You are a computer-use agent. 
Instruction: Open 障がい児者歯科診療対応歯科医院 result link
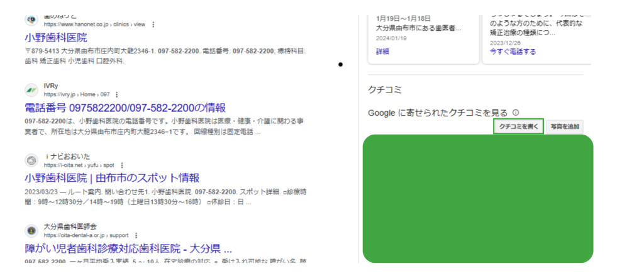(128, 248)
